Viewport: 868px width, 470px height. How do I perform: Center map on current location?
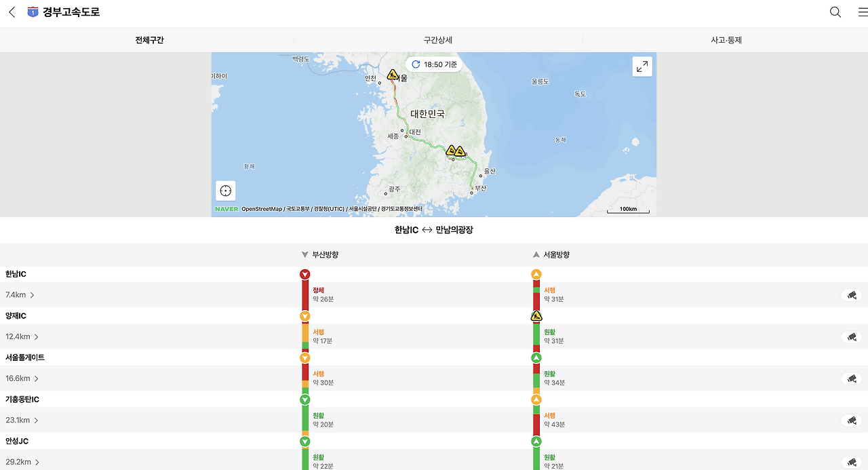(224, 191)
